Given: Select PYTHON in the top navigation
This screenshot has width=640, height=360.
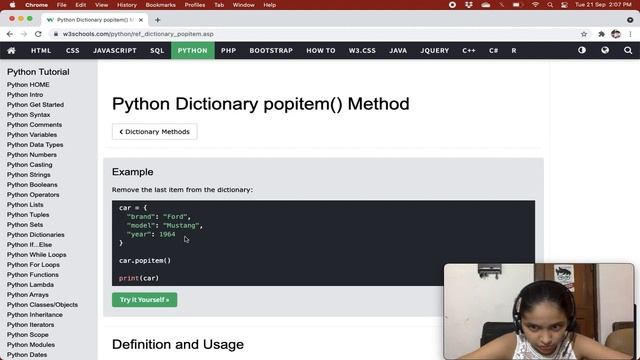Looking at the screenshot, I should (193, 51).
